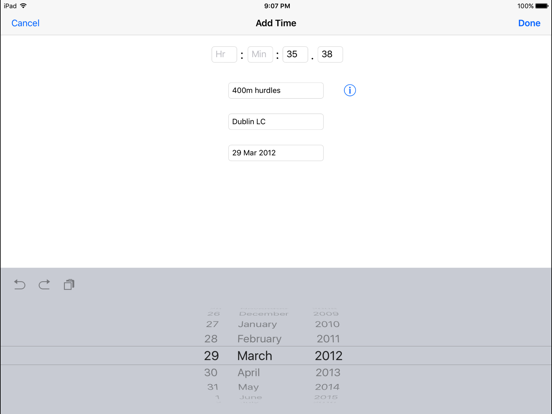
Task: Edit the Dublin LC location field
Action: pyautogui.click(x=276, y=121)
